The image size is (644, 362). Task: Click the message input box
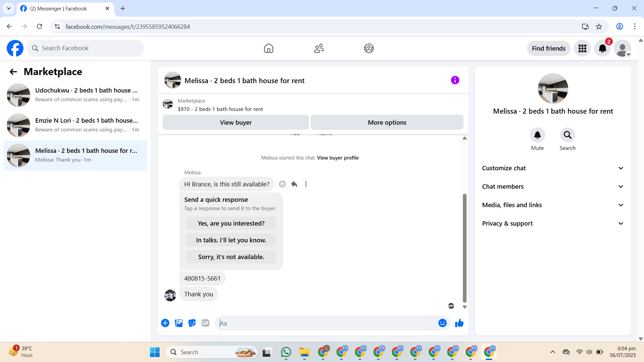(327, 323)
